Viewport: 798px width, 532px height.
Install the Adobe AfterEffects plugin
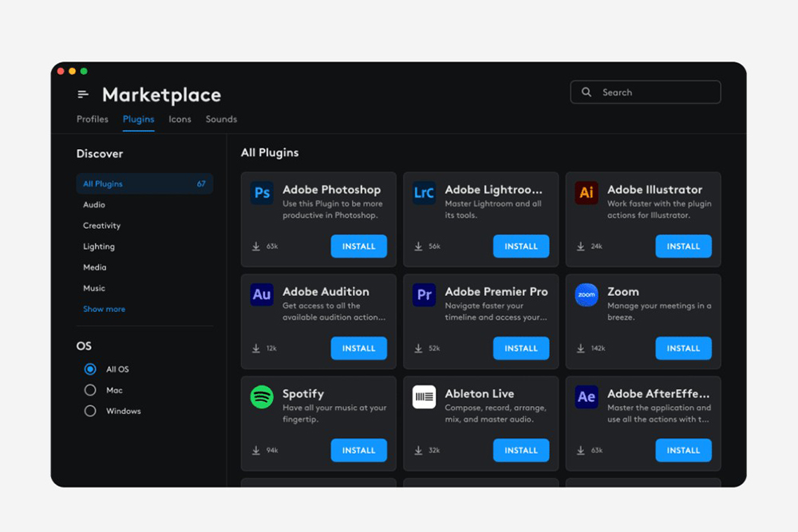point(684,450)
